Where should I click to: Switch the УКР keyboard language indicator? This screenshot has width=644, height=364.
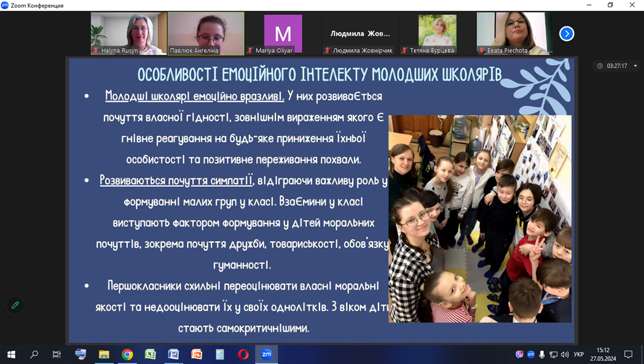(x=578, y=354)
